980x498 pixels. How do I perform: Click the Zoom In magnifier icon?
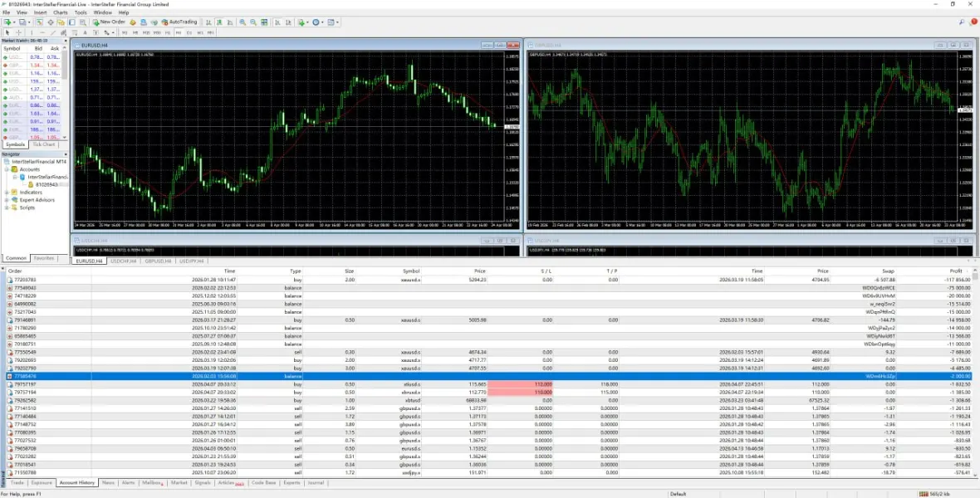click(243, 22)
